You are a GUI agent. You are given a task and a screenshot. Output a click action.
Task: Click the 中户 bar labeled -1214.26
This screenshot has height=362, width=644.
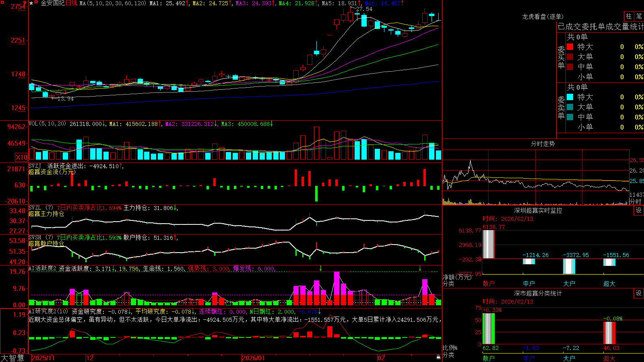tap(529, 261)
